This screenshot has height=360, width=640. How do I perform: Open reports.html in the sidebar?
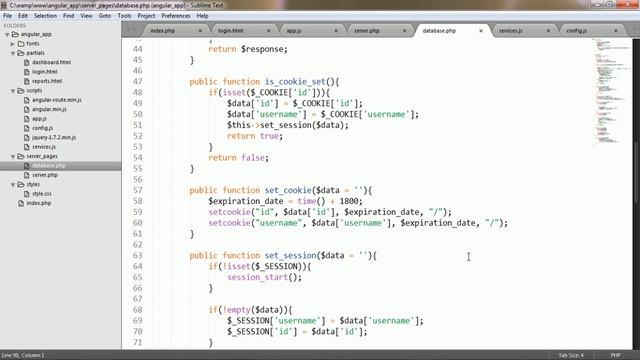[x=47, y=81]
